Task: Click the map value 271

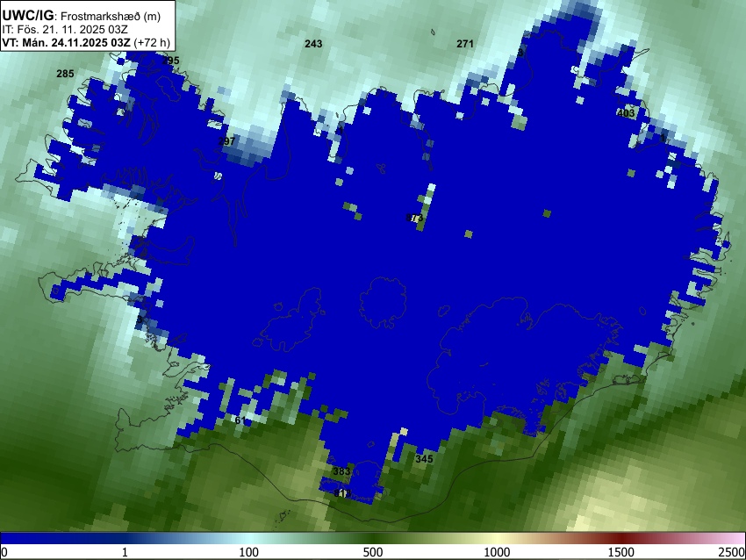Action: 465,44
